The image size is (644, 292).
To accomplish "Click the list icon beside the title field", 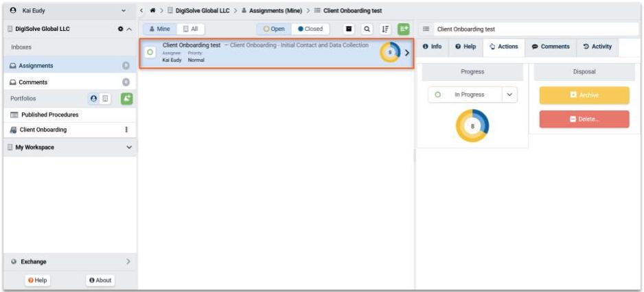I will click(x=426, y=29).
